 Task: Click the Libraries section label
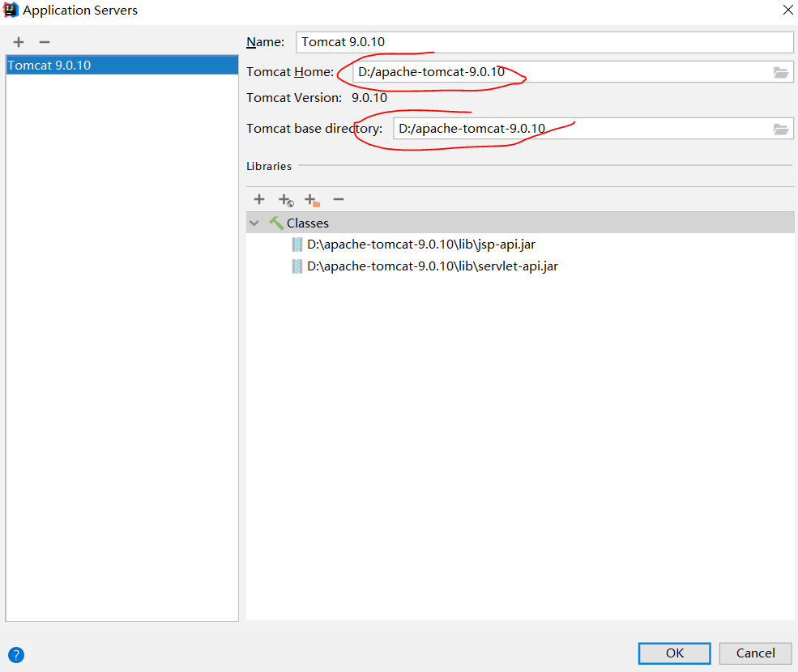(269, 166)
